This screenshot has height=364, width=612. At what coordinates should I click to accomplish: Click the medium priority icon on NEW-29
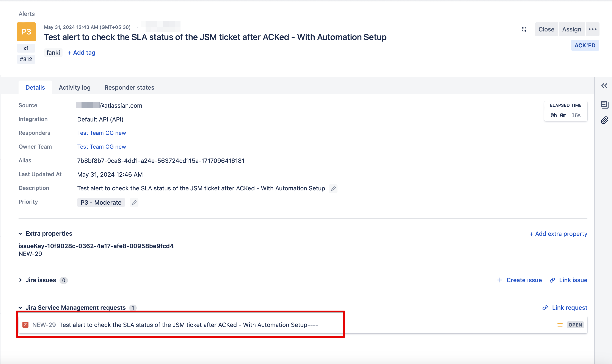click(560, 325)
